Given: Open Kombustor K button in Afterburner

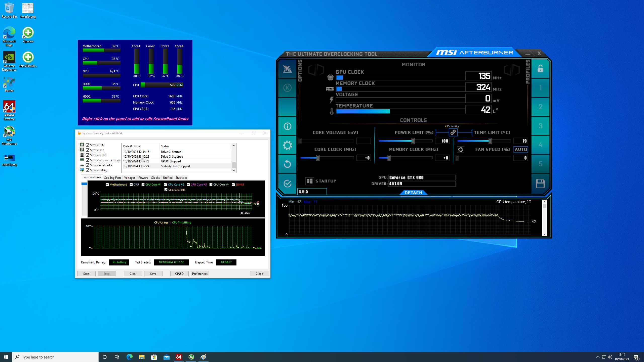Looking at the screenshot, I should click(x=287, y=88).
